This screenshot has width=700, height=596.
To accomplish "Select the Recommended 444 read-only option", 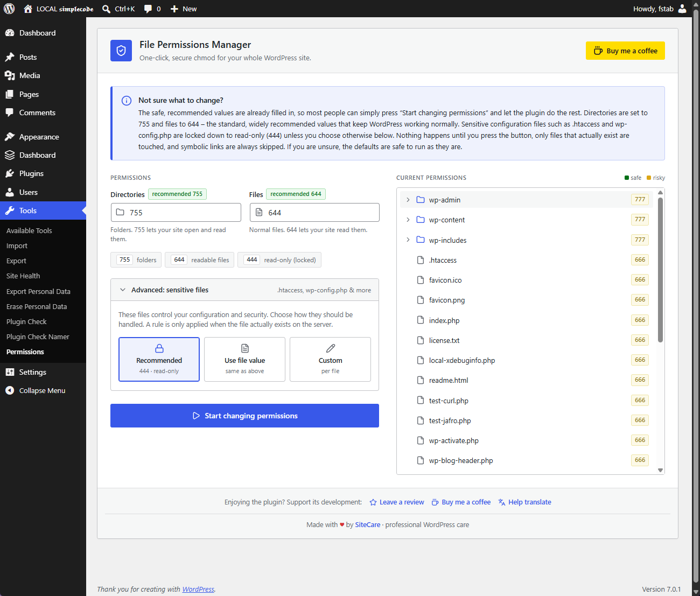I will coord(159,359).
